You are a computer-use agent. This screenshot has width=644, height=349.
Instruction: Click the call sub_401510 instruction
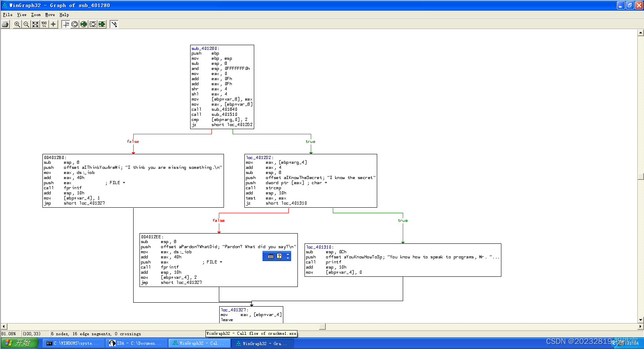coord(214,115)
